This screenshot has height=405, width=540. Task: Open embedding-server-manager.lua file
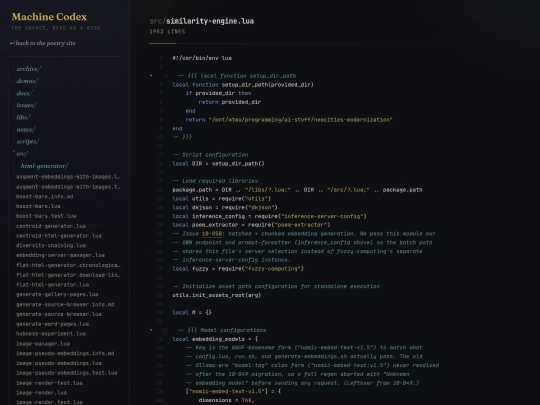pyautogui.click(x=60, y=255)
